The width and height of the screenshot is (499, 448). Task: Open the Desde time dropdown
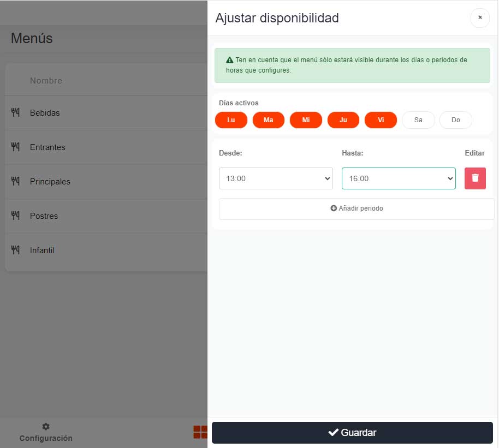coord(276,178)
